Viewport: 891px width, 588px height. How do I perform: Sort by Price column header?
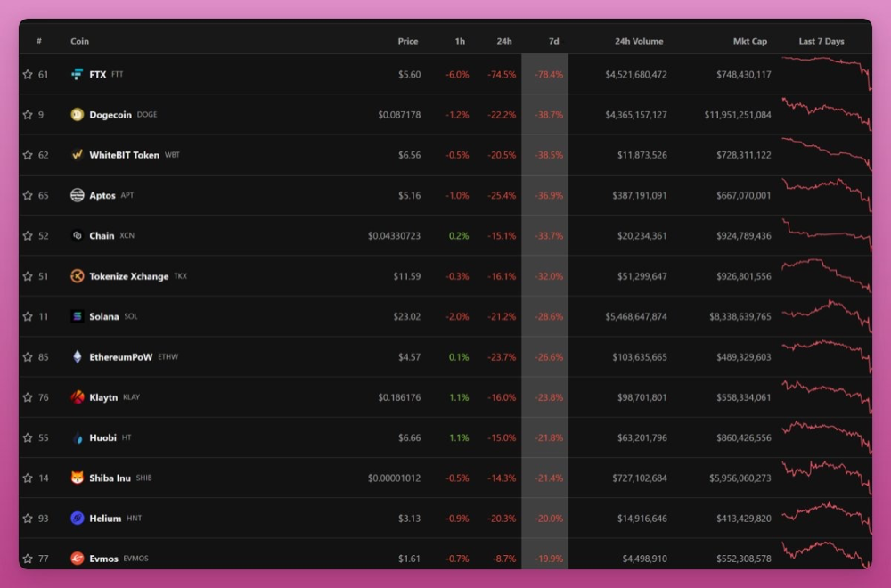pos(408,42)
